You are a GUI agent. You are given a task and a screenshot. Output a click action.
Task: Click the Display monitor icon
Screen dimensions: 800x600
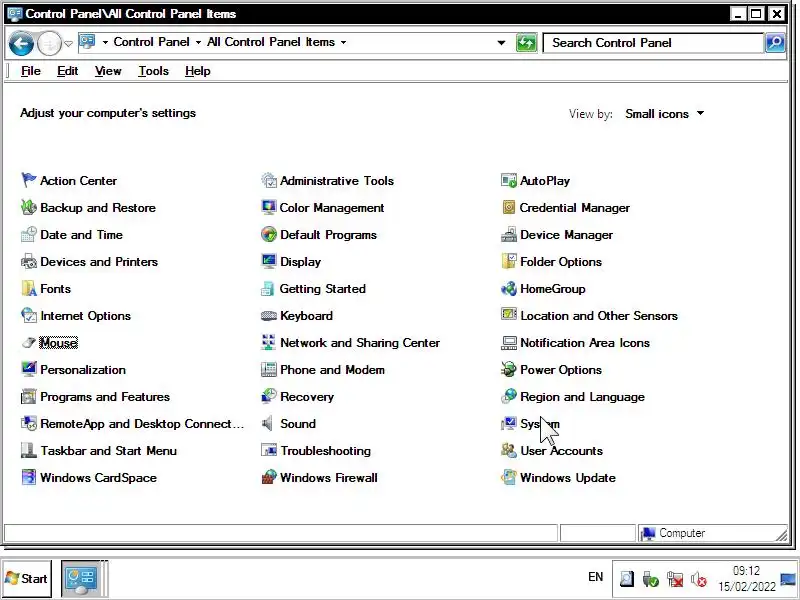pyautogui.click(x=268, y=261)
